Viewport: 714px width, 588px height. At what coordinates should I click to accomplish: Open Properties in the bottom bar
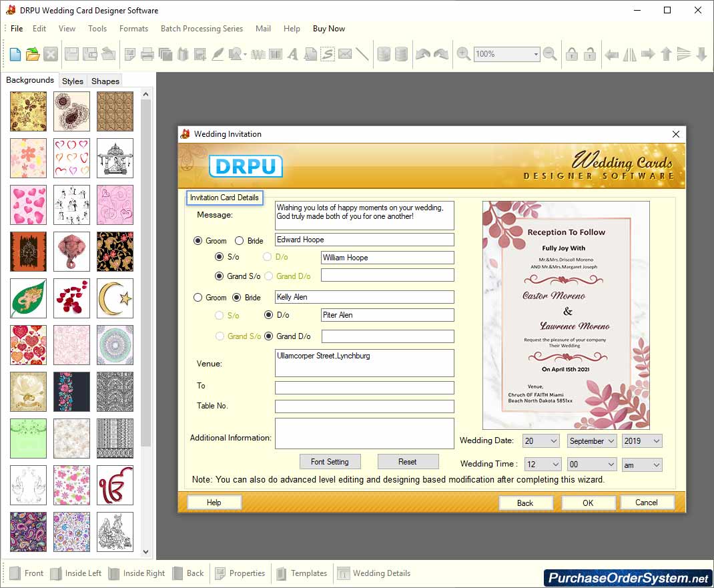(x=240, y=573)
